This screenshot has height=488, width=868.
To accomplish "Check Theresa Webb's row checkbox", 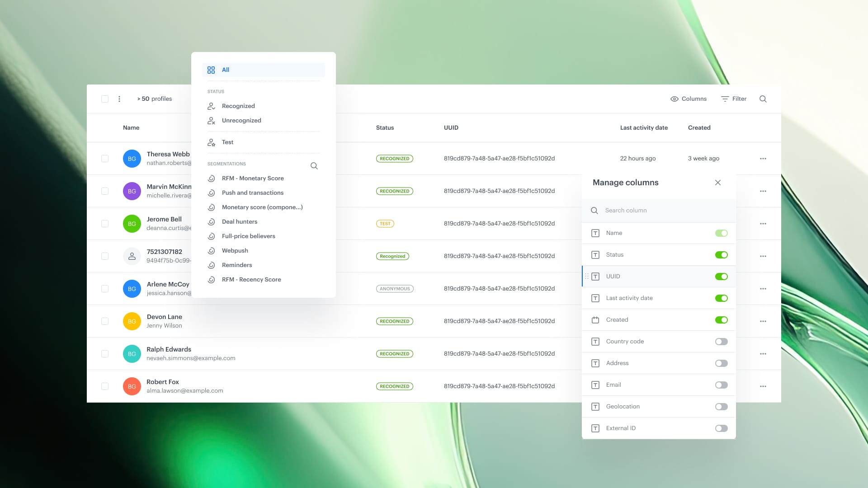I will pos(104,159).
